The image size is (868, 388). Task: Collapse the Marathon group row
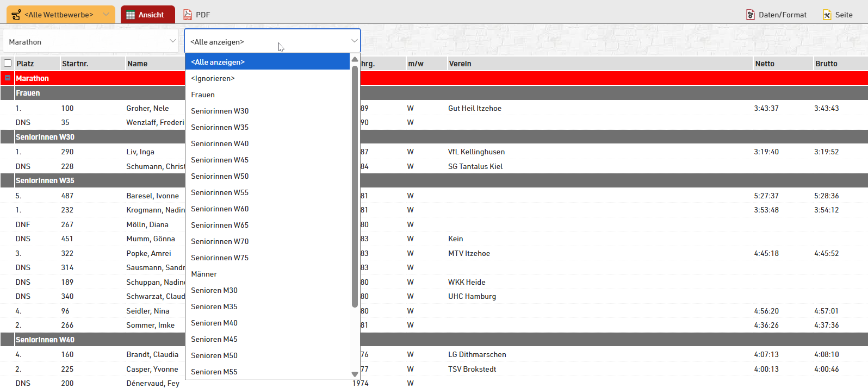tap(8, 78)
